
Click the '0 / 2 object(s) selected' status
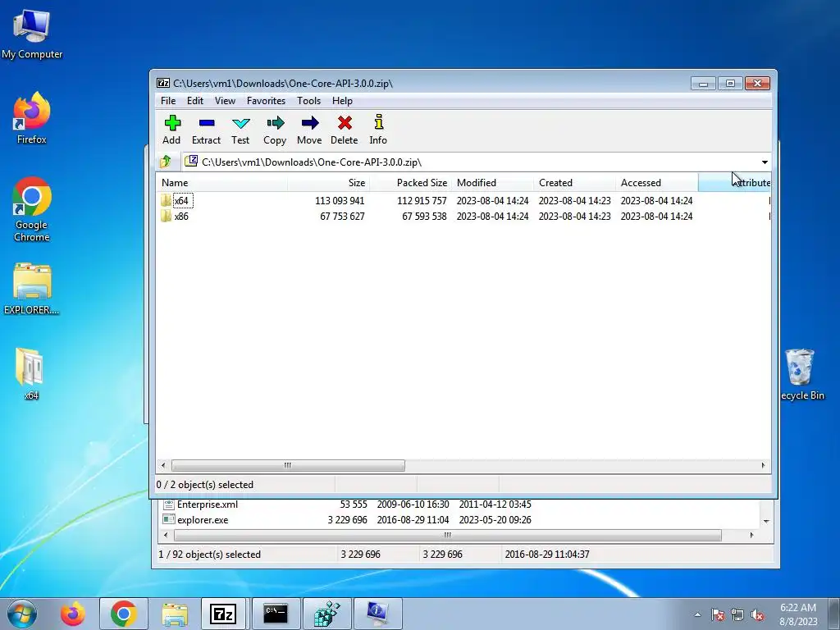[204, 485]
